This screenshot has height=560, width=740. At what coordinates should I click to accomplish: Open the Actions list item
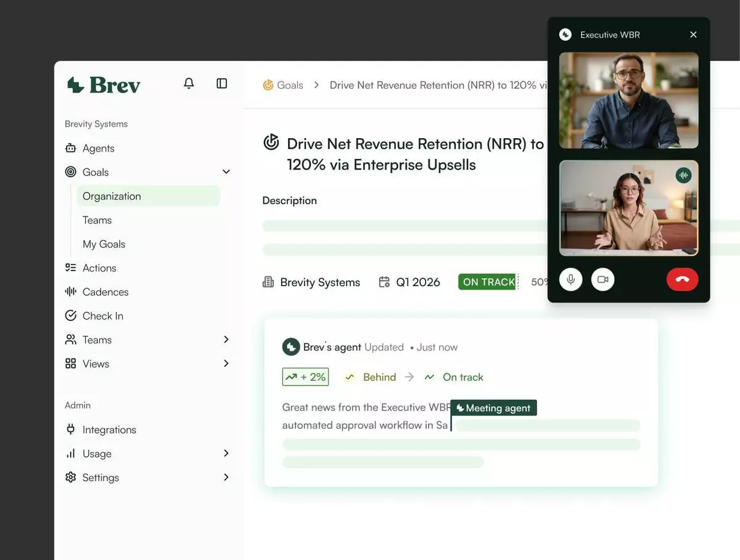[x=99, y=268]
